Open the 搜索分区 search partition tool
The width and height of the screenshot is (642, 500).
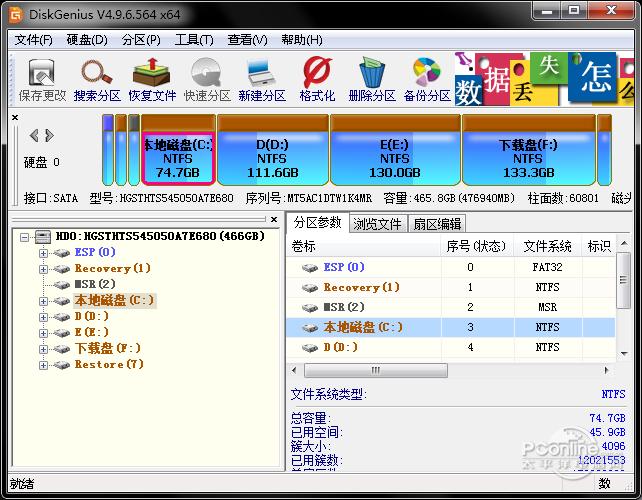97,80
